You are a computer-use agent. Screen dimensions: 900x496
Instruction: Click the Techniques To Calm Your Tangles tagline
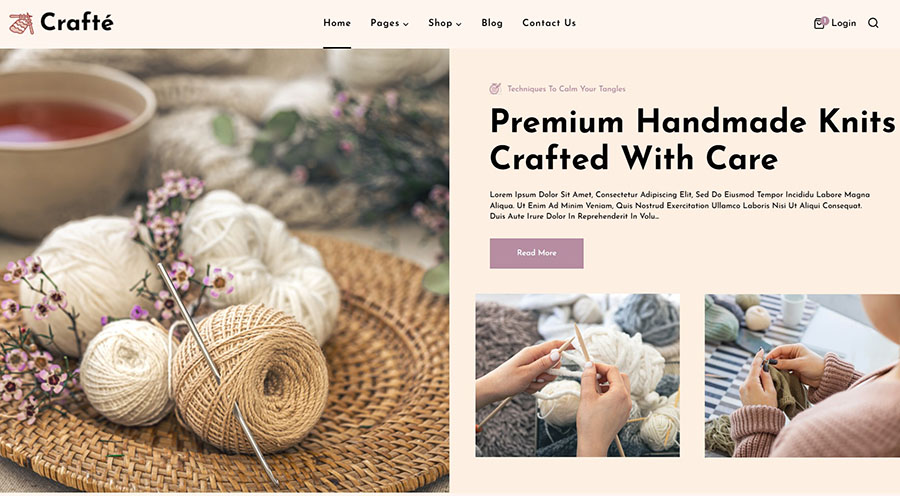(567, 89)
